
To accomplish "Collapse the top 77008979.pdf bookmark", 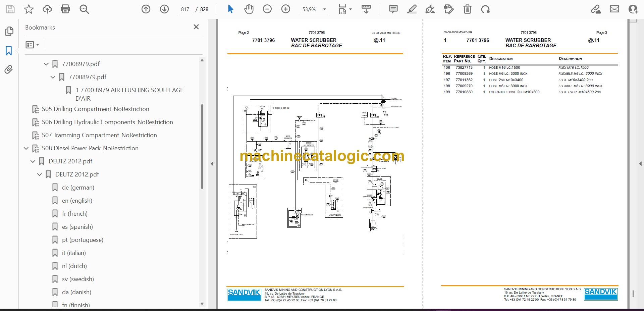I will (46, 64).
